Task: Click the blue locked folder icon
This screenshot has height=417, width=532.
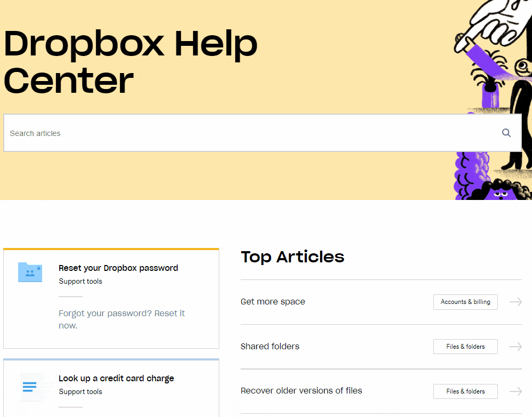Action: pos(30,272)
